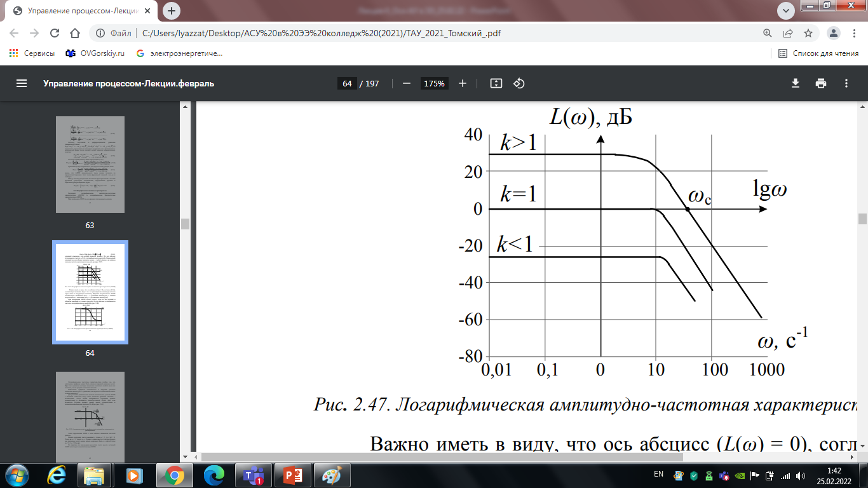
Task: Open PDF viewer more actions menu
Action: click(x=846, y=83)
